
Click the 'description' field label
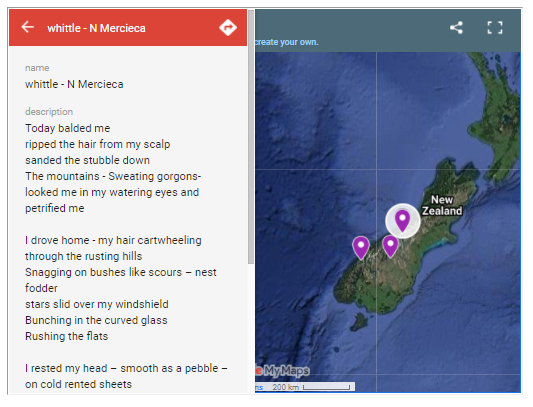(49, 112)
